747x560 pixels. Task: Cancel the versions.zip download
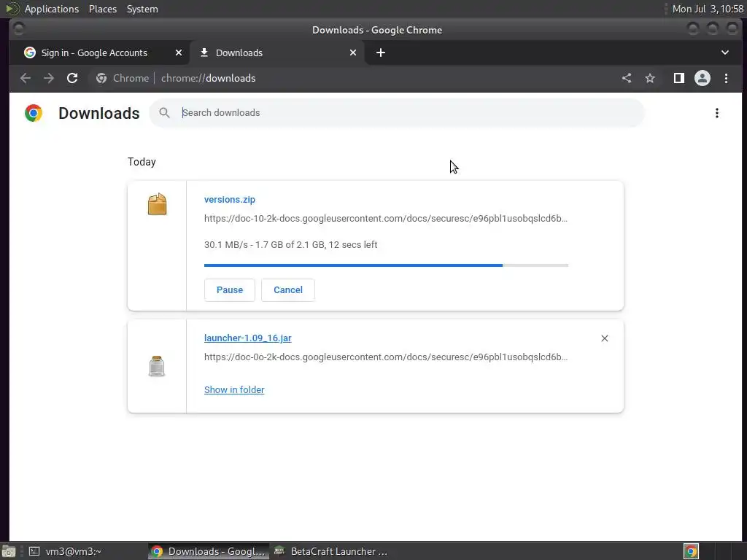click(287, 290)
